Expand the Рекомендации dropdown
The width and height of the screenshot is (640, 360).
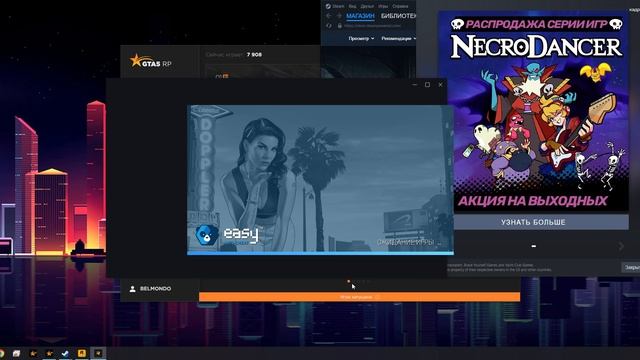[x=398, y=38]
